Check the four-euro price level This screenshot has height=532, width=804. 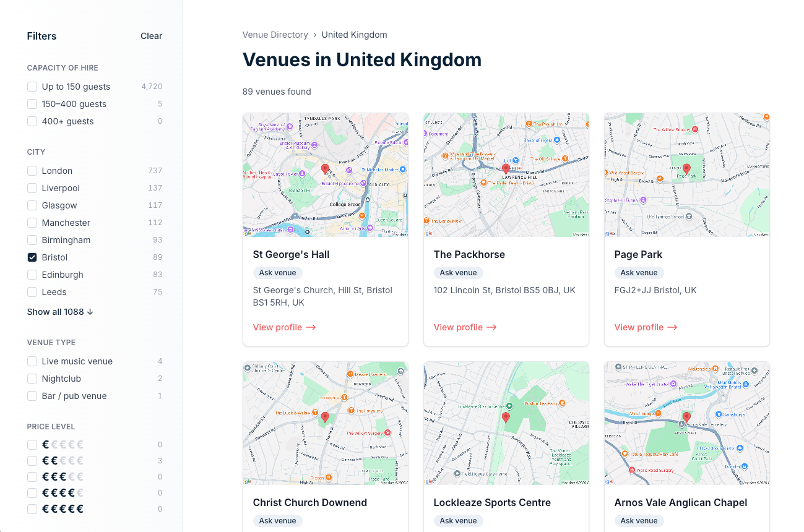32,493
